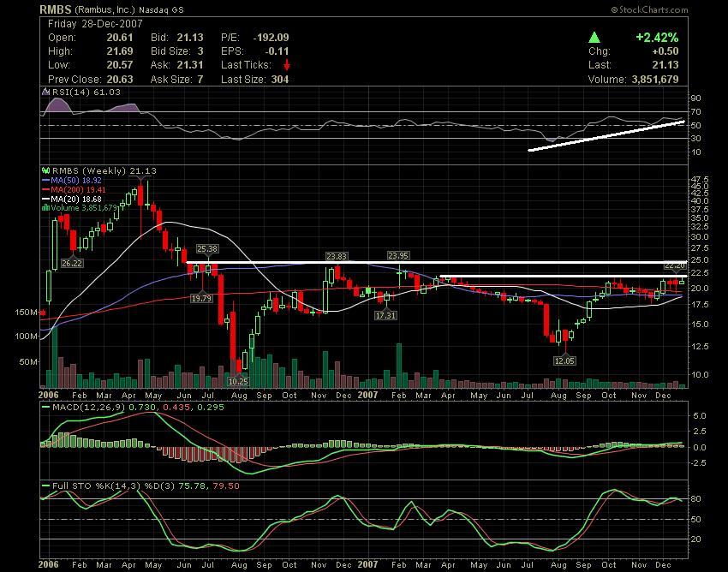This screenshot has height=572, width=728.
Task: Click the green line marker before MACD(12,26,9)
Action: point(46,408)
